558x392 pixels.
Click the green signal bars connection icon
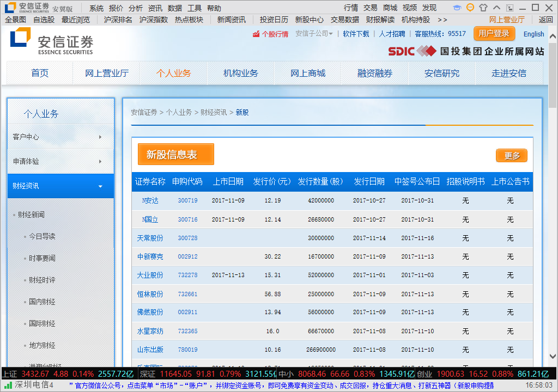8,385
